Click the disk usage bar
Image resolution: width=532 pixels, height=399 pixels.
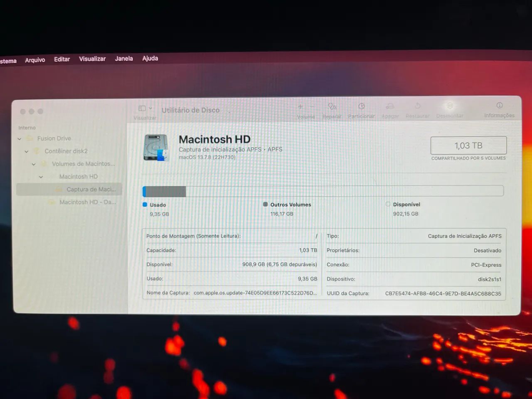click(323, 191)
